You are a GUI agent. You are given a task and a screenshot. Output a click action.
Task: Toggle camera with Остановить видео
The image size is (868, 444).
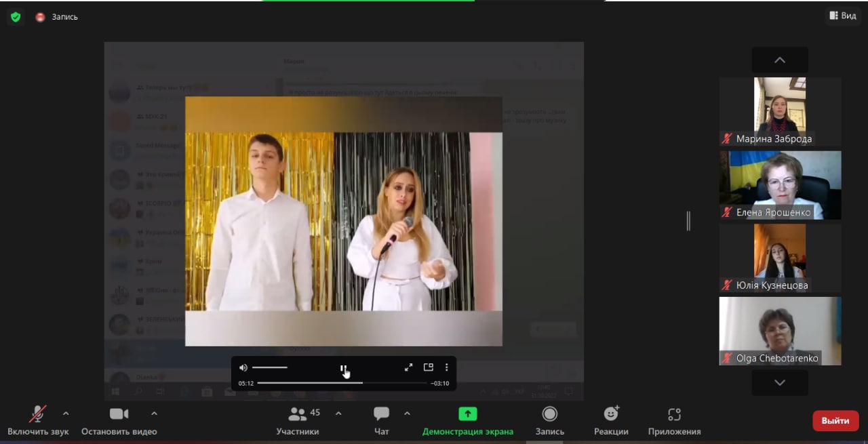(x=119, y=414)
